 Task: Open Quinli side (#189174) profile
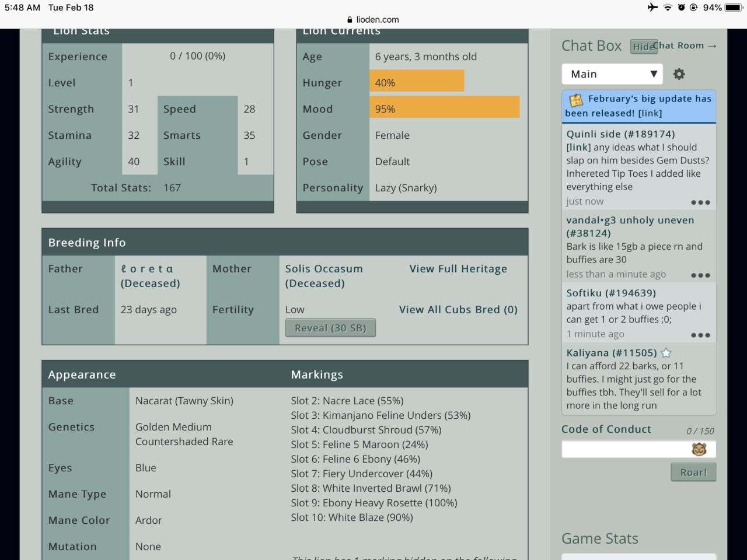(x=620, y=134)
